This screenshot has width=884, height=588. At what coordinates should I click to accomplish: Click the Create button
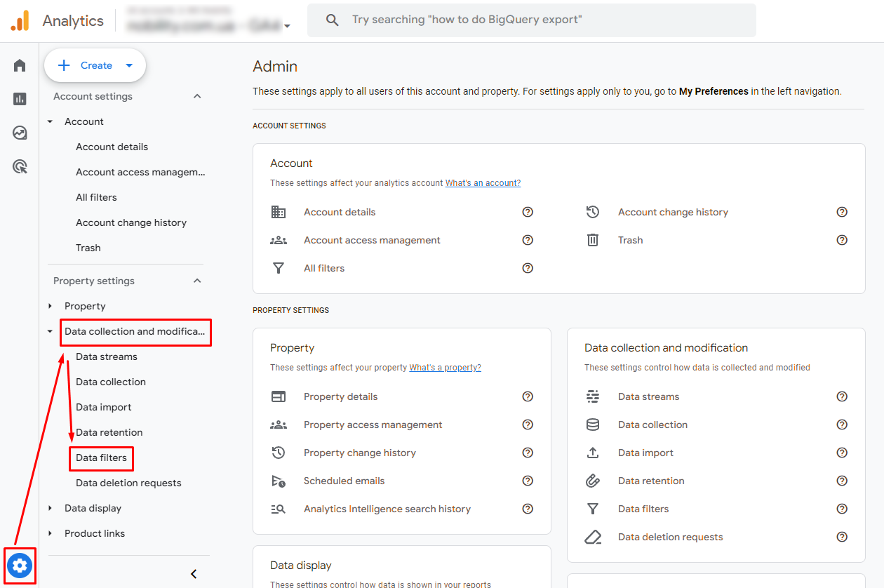point(95,65)
